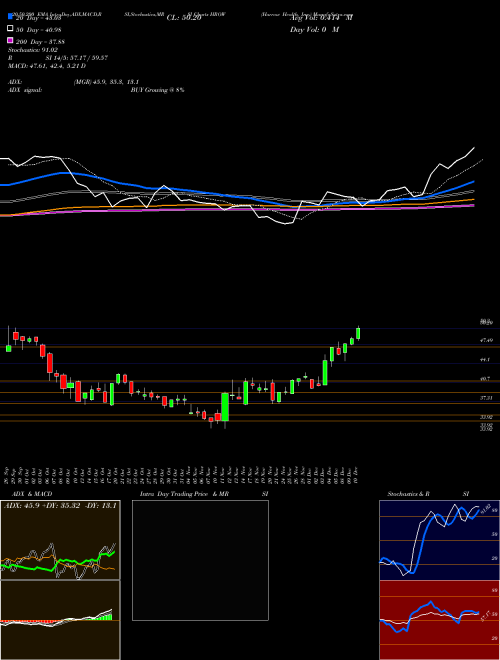Click the 'Intra Day Trading Price & MRSI' title
The image size is (500, 660).
204,494
